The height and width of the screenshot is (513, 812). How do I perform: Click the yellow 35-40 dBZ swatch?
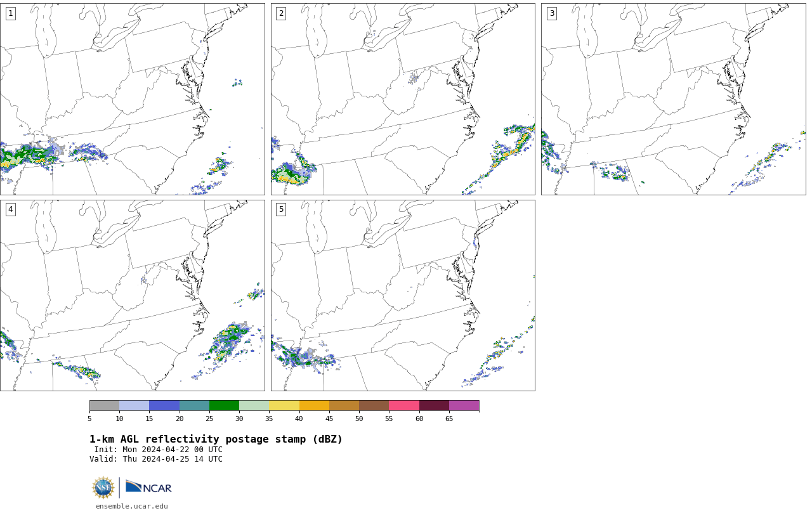[x=284, y=406]
